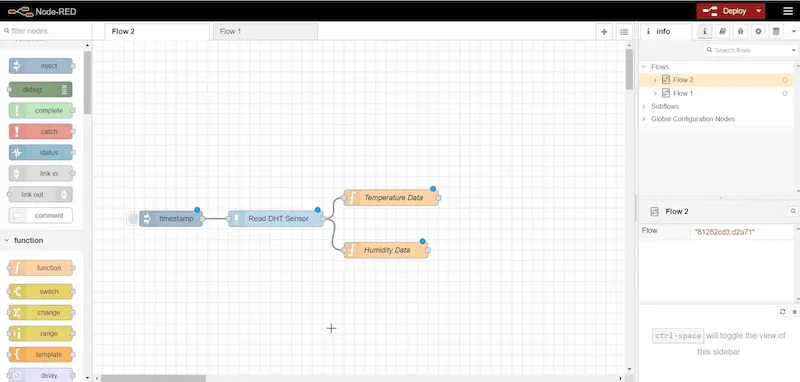
Task: Select the debug node in the palette
Action: pyautogui.click(x=41, y=90)
